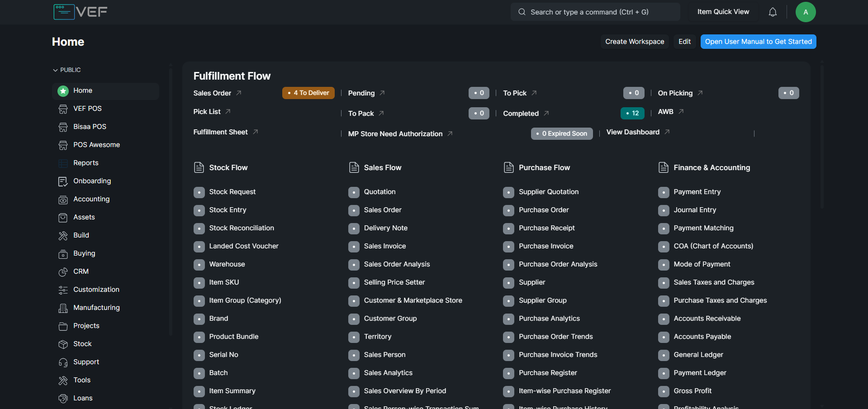Click the notification bell icon

pos(773,12)
